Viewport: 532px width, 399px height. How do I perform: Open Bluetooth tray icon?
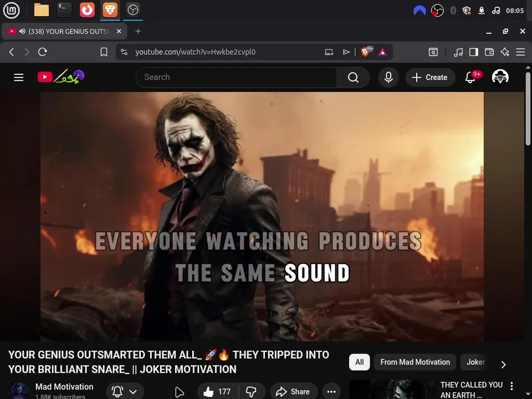click(453, 11)
